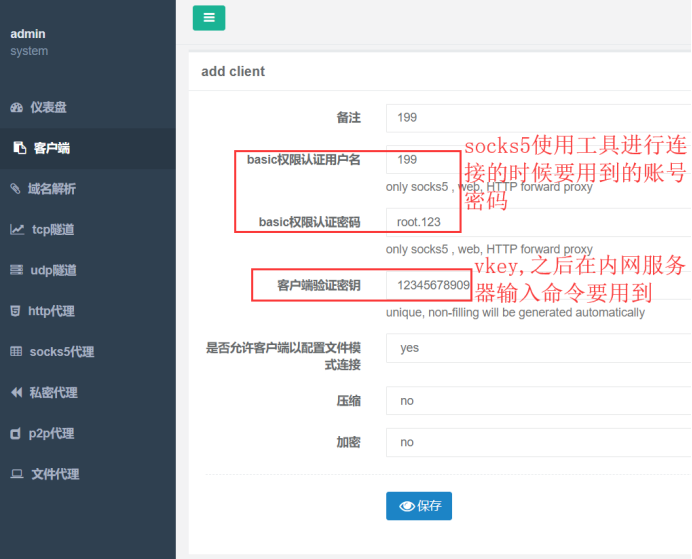This screenshot has height=559, width=692.
Task: Click the add client heading
Action: pyautogui.click(x=233, y=71)
